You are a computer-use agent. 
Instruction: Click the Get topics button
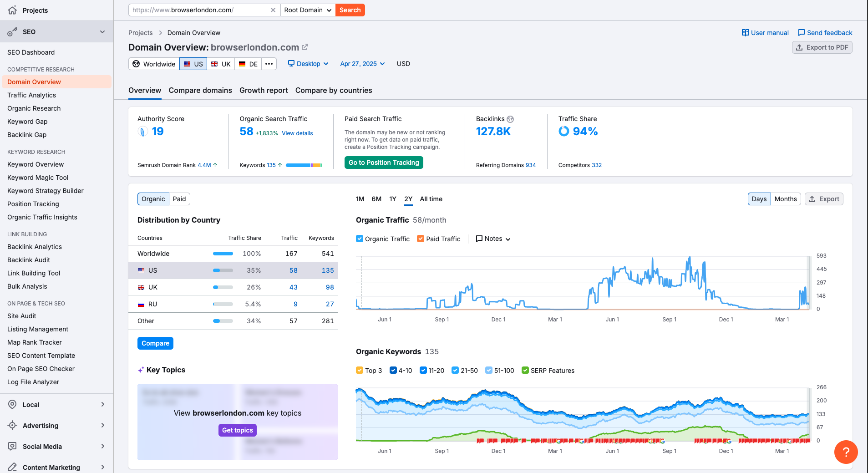[238, 430]
